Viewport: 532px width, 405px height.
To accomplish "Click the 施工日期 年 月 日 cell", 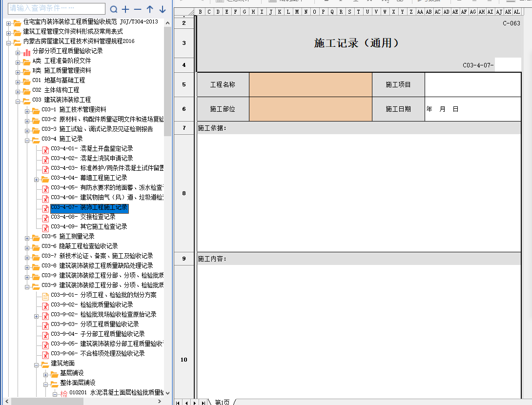I will [472, 109].
